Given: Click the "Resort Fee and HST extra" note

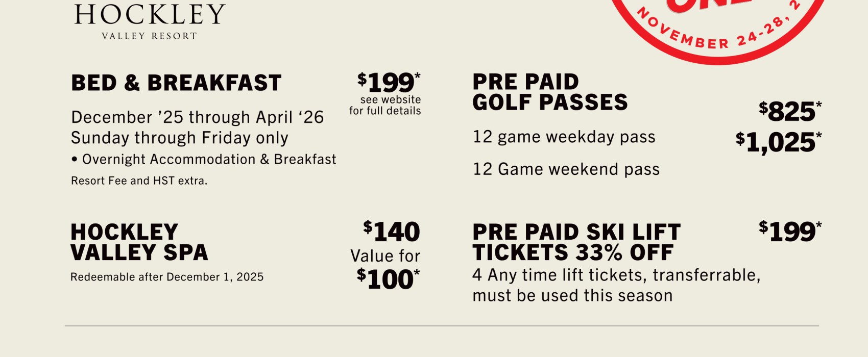Looking at the screenshot, I should coord(139,181).
